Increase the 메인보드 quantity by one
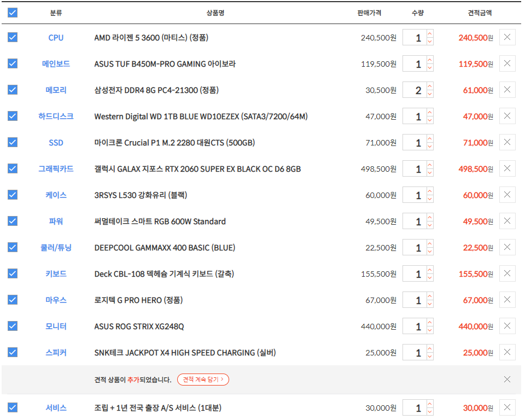The image size is (525, 420). point(430,60)
